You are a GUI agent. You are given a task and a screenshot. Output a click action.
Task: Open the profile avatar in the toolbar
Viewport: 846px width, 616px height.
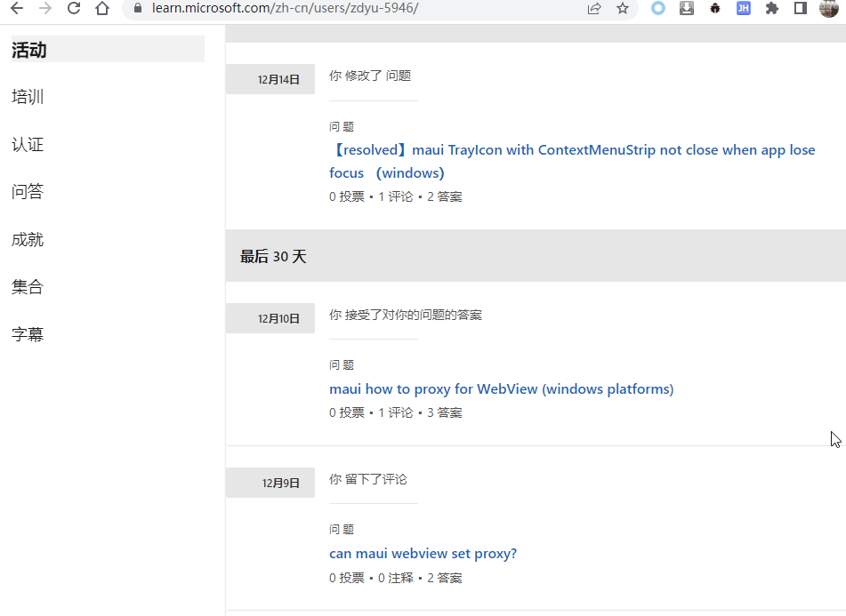(x=829, y=8)
